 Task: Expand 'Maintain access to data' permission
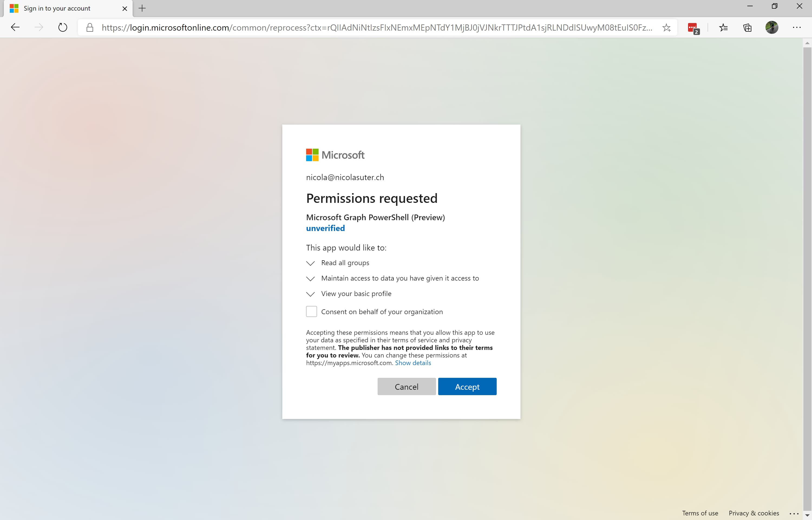[310, 279]
